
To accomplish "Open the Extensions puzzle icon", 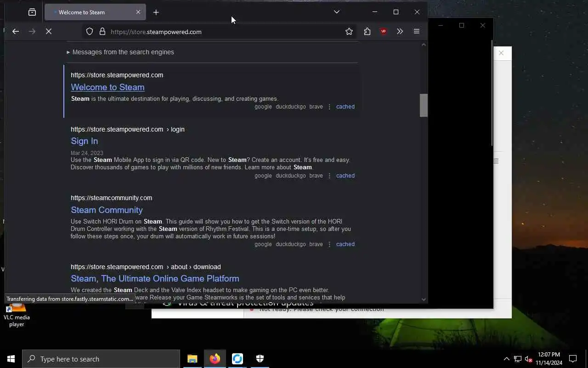I will tap(367, 31).
